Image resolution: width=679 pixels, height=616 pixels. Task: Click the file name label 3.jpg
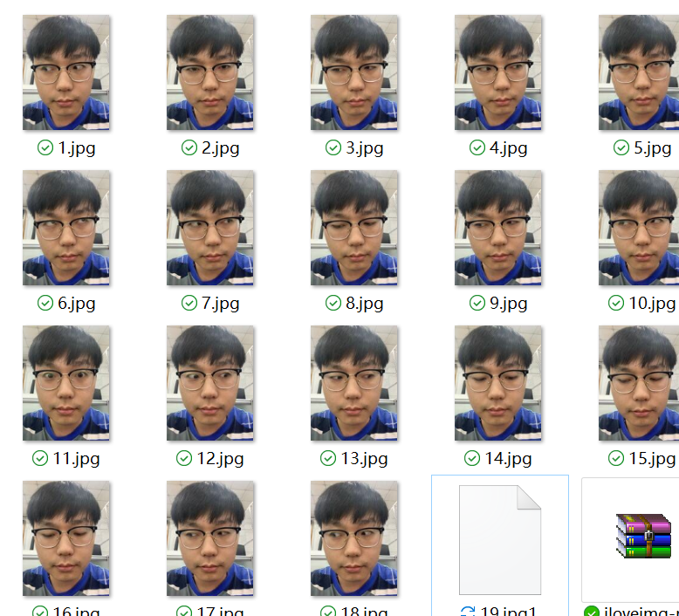tap(365, 148)
